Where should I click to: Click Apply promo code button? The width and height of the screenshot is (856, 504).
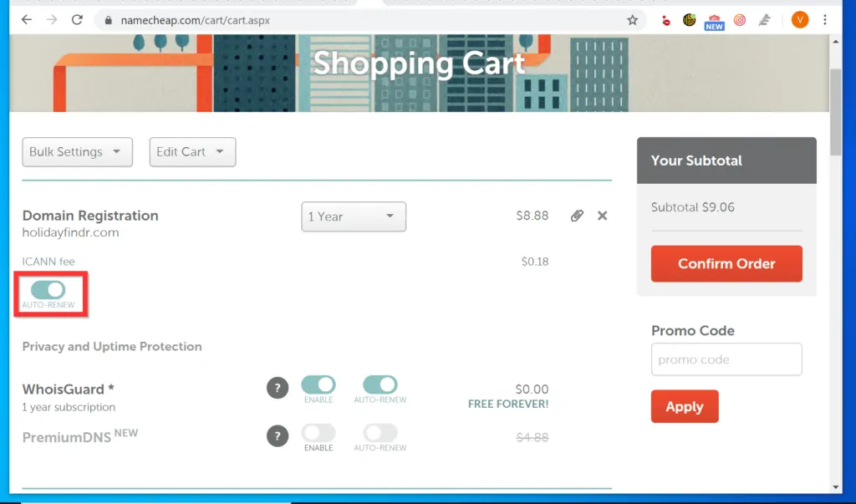(685, 406)
